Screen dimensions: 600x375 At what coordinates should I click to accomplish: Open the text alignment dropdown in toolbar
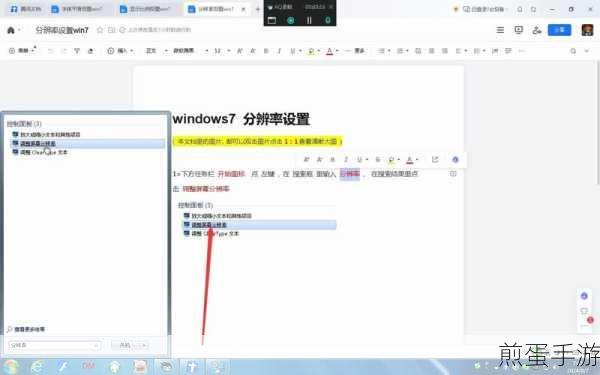pyautogui.click(x=460, y=51)
